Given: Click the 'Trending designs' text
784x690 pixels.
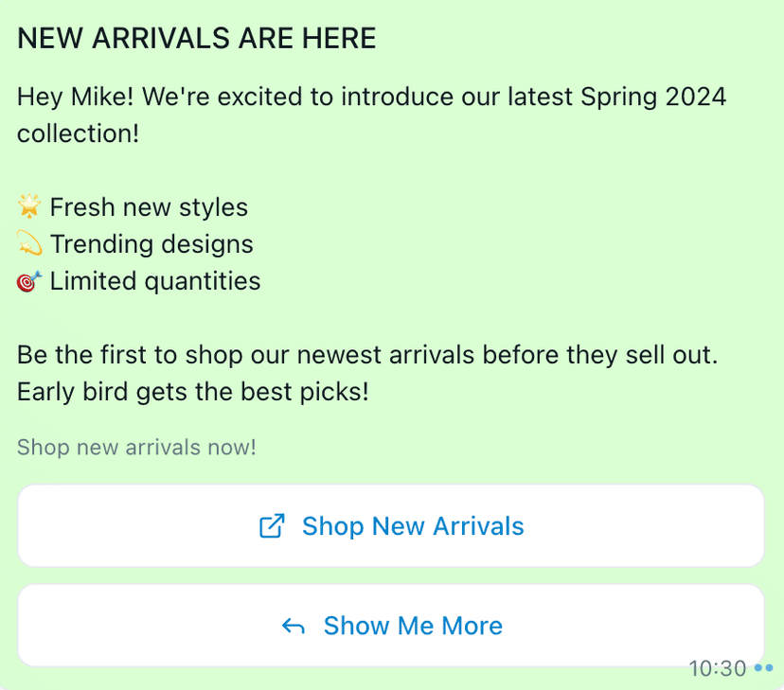Looking at the screenshot, I should pos(151,244).
